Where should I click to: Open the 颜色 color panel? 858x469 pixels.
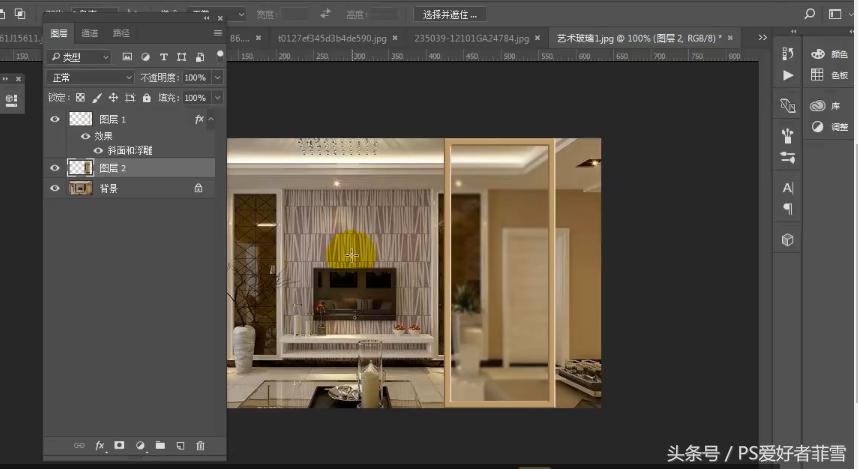pos(828,54)
